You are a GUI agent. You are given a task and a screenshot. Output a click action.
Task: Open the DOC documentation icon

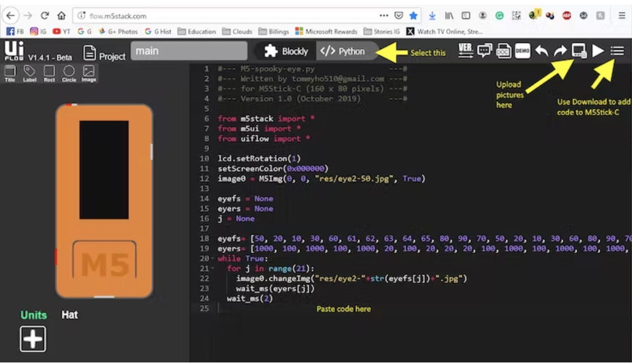(x=503, y=51)
